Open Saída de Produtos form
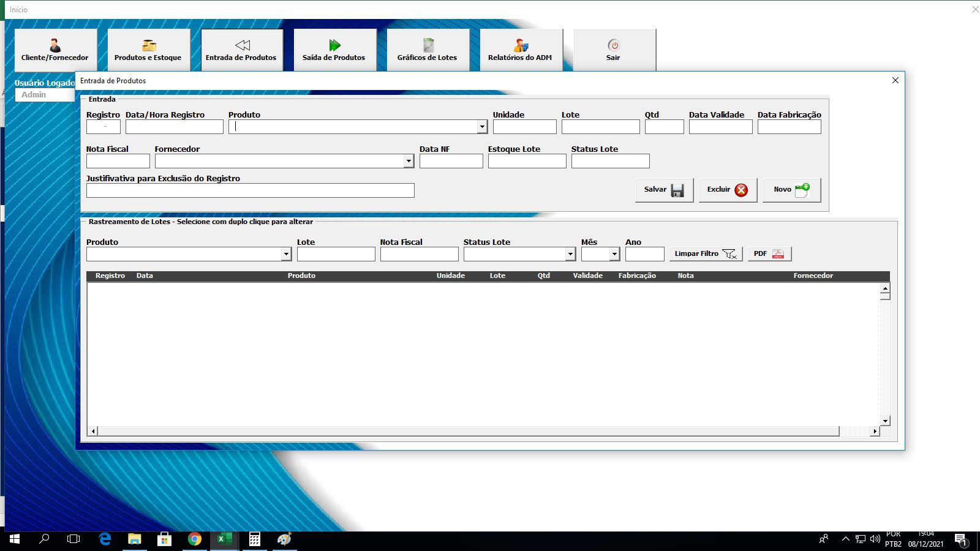The image size is (980, 551). pos(334,50)
